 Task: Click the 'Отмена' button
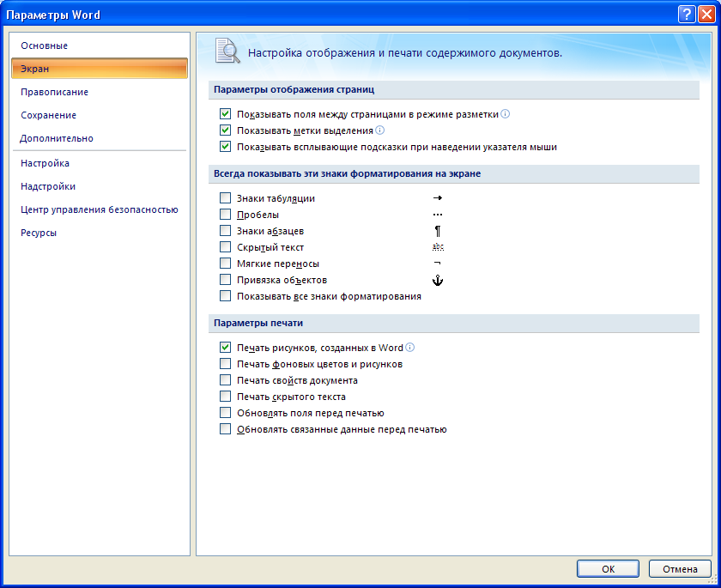point(680,569)
